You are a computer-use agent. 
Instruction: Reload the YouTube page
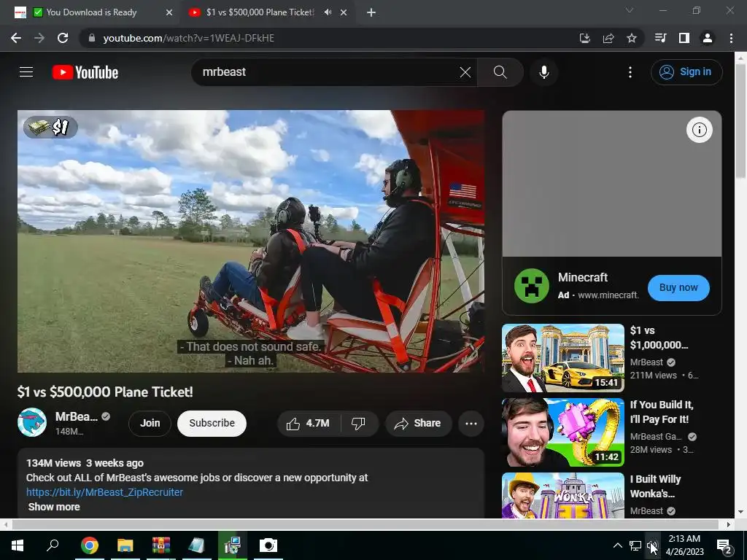(63, 38)
